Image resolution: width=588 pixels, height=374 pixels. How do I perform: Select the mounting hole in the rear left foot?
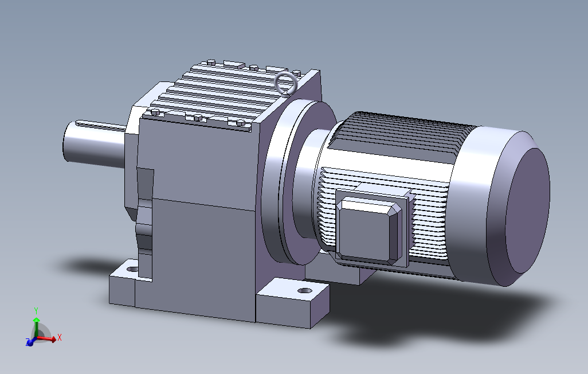(132, 269)
